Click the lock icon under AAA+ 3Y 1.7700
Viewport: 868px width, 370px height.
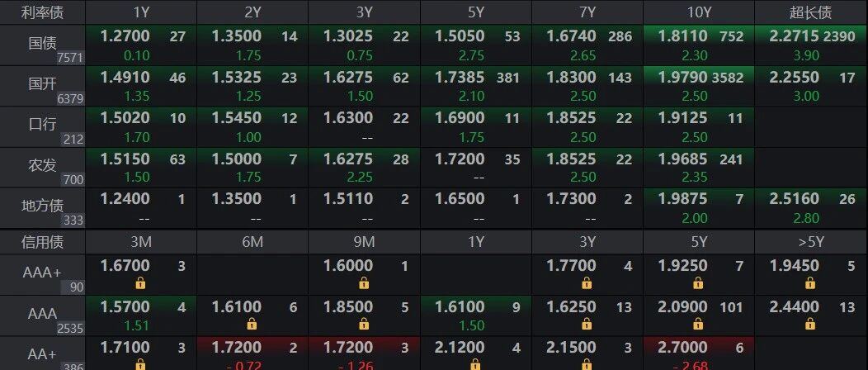point(587,283)
